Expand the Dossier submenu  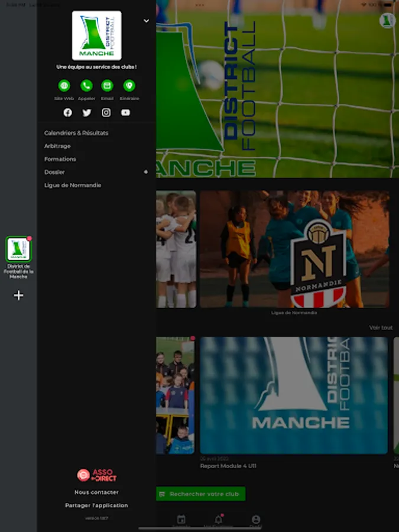coord(145,172)
